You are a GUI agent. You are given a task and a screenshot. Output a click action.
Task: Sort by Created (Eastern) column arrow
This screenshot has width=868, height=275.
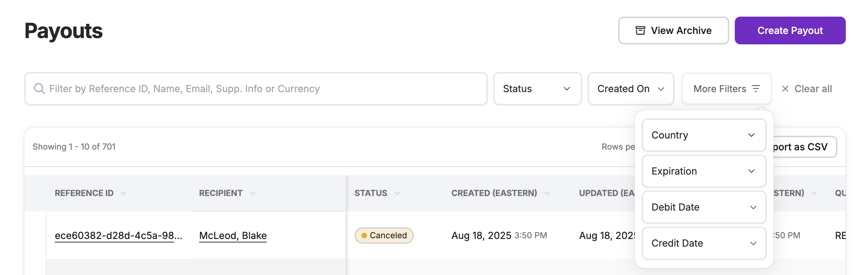(x=547, y=193)
